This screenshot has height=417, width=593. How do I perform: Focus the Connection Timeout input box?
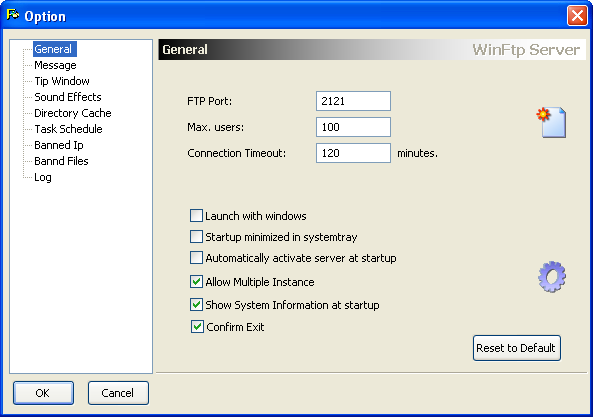click(353, 153)
